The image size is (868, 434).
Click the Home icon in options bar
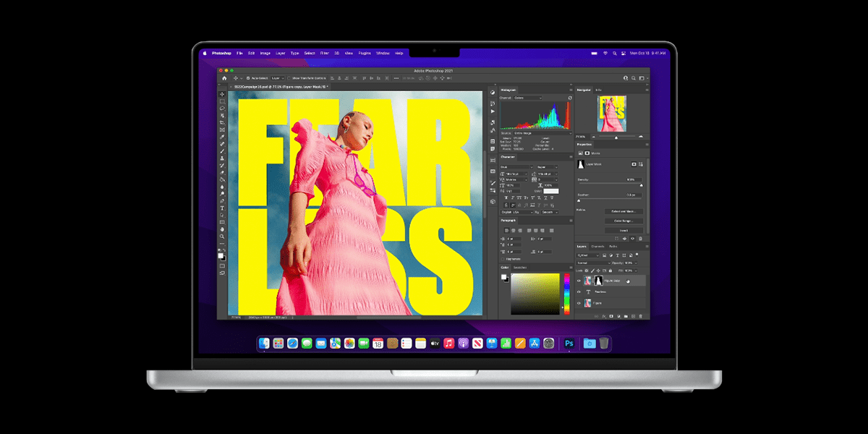coord(224,77)
